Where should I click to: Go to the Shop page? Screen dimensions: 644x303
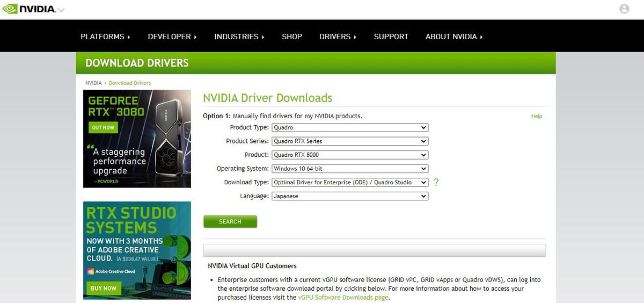tap(292, 37)
